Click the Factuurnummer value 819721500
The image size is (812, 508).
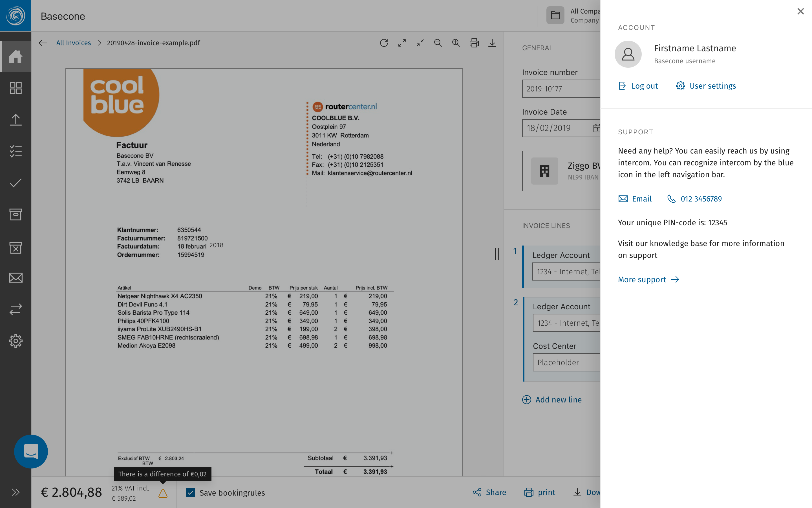point(192,238)
